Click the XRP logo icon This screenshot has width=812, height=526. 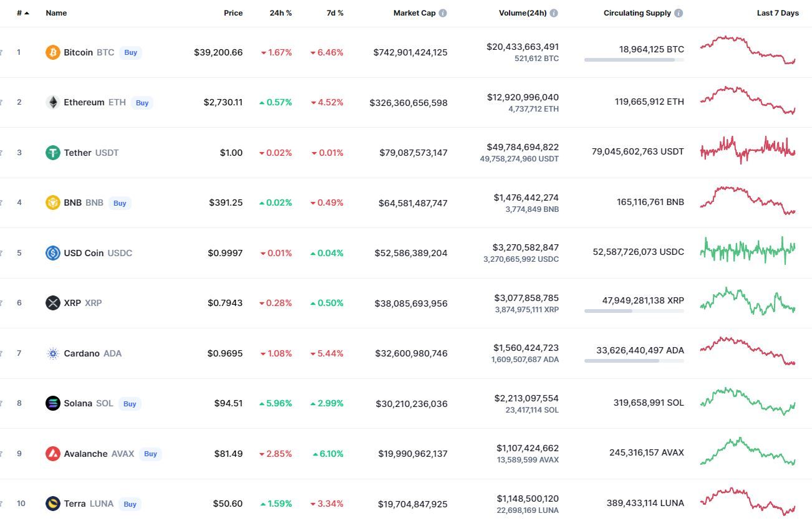point(53,303)
